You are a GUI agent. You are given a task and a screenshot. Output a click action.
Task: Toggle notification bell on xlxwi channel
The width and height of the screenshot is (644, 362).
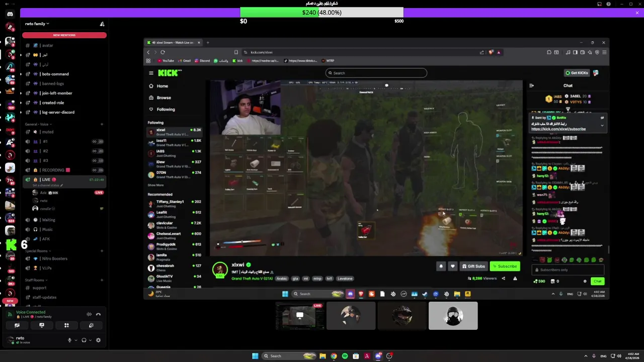click(441, 266)
